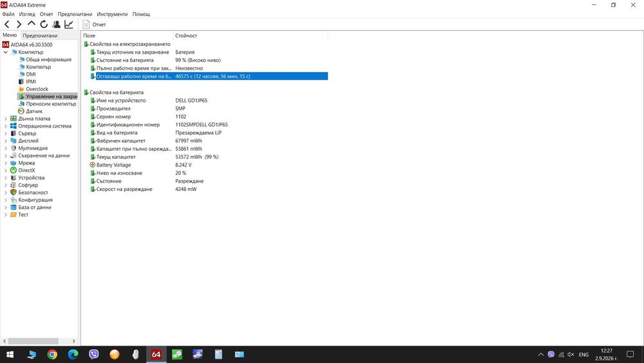Image resolution: width=644 pixels, height=363 pixels.
Task: Click the left arrow of the tree scrollbar
Action: click(5, 341)
